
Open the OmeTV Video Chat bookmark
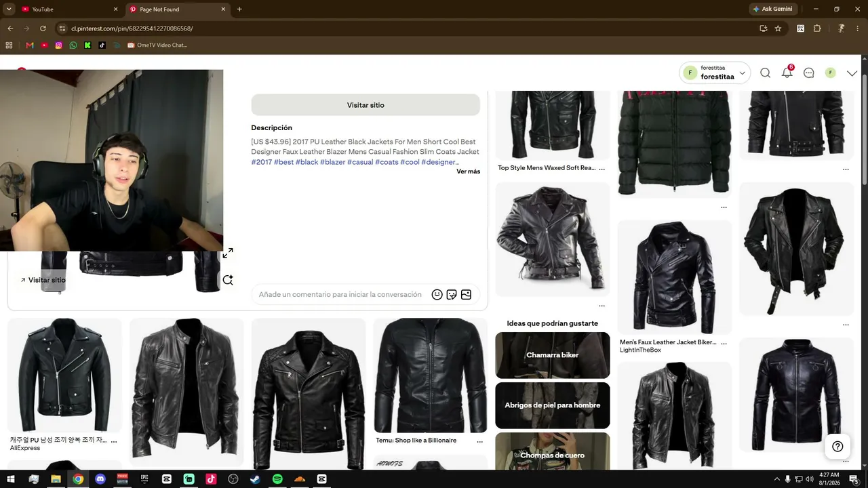(x=157, y=45)
